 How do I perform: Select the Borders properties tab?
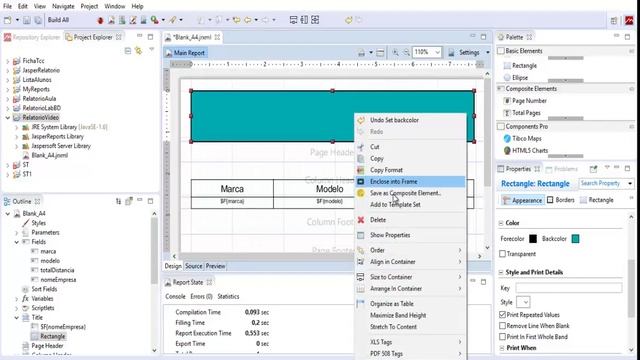pyautogui.click(x=560, y=200)
